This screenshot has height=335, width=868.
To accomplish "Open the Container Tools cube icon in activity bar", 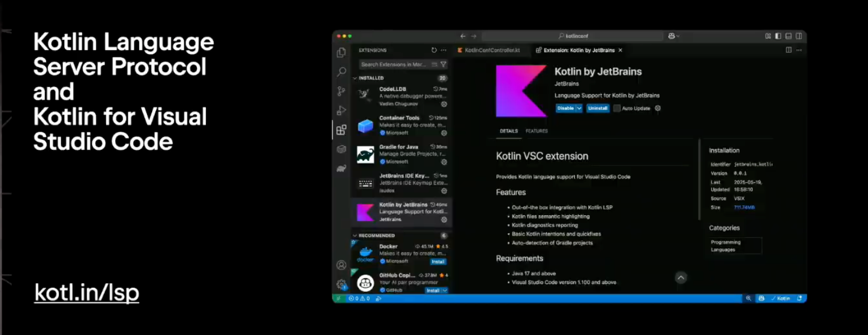I will (x=341, y=149).
